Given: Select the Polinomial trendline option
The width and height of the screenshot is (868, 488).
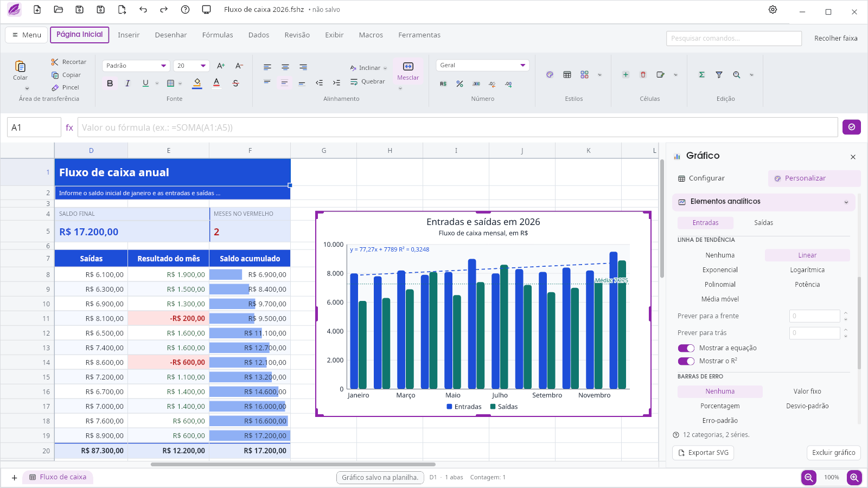Looking at the screenshot, I should [720, 285].
